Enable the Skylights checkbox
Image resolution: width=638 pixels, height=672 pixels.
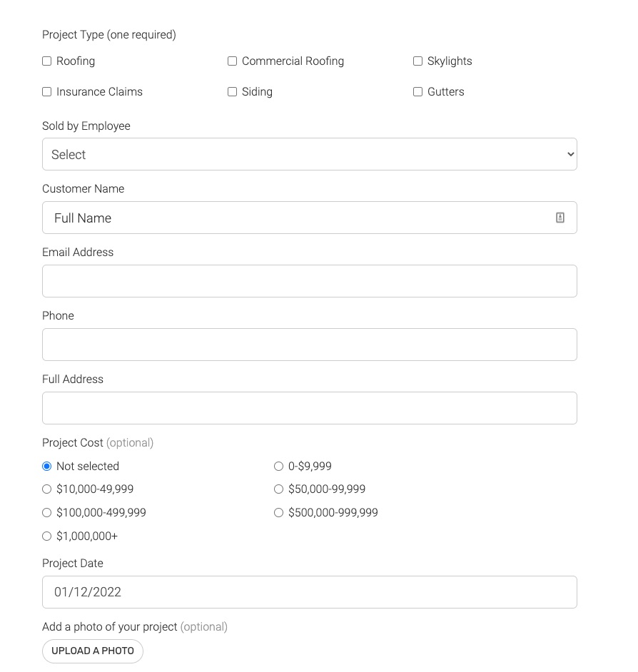tap(418, 61)
